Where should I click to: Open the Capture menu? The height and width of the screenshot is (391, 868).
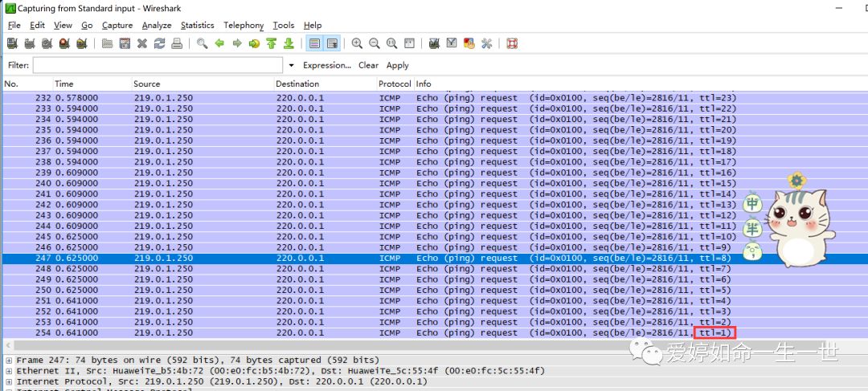coord(117,26)
